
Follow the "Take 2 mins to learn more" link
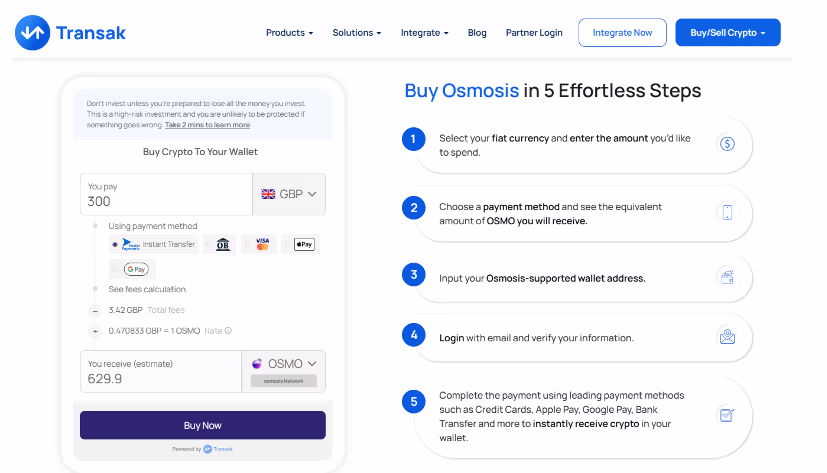(x=207, y=125)
